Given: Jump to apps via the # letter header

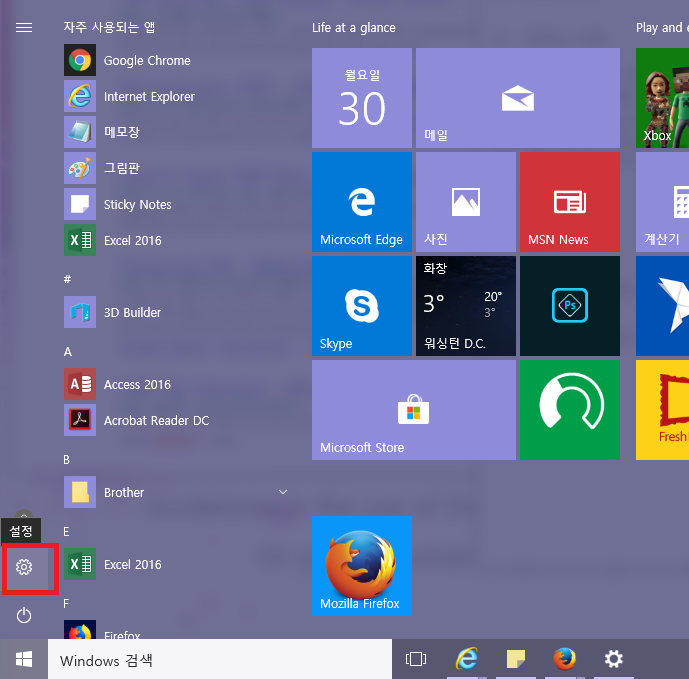Looking at the screenshot, I should tap(67, 279).
